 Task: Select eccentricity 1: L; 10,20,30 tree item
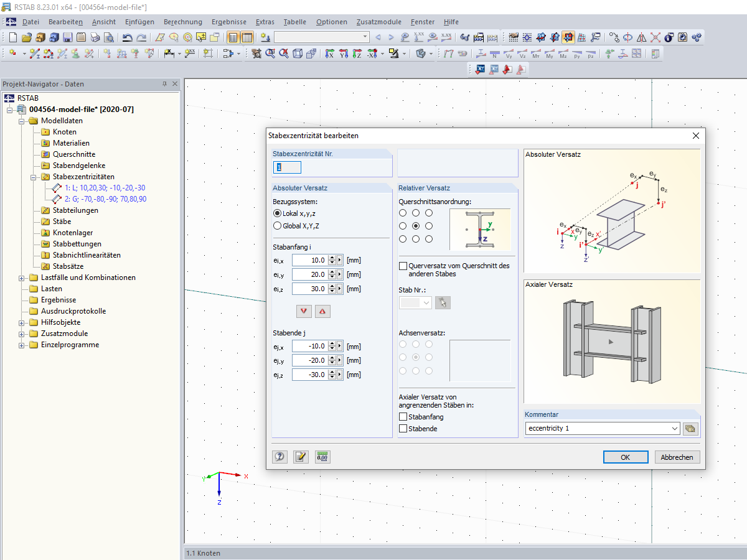coord(105,188)
